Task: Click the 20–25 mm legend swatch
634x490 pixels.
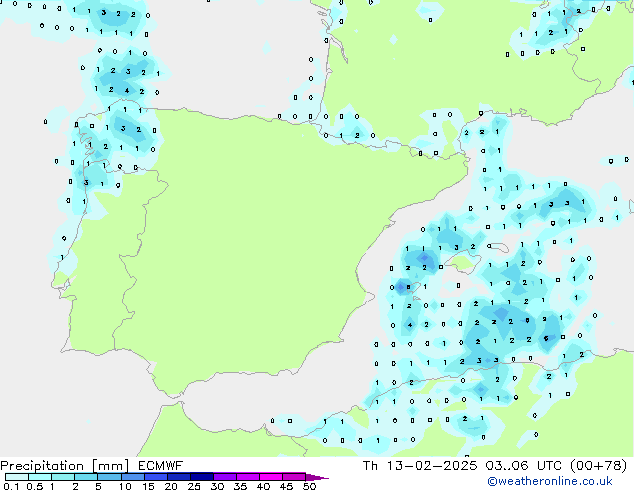Action: [179, 477]
